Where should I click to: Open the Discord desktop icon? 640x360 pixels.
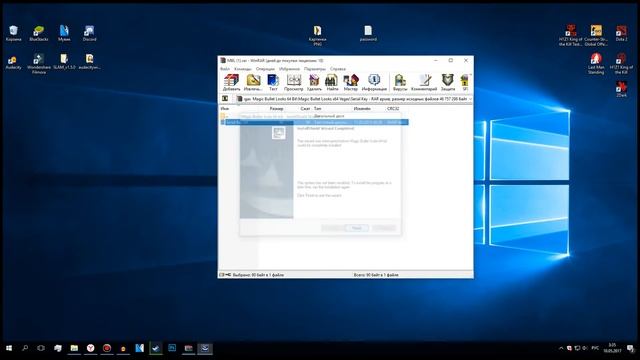(x=89, y=33)
